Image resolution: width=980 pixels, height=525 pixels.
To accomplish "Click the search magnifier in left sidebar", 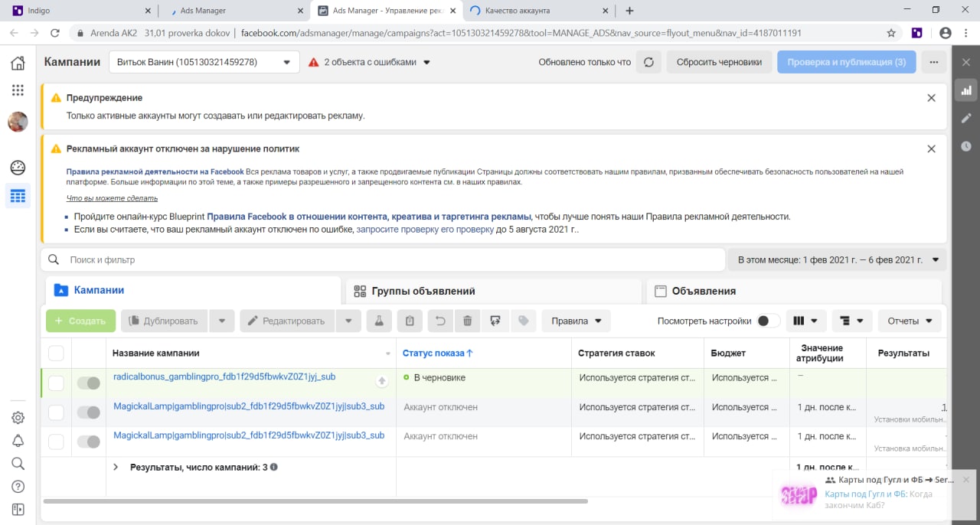I will (18, 464).
